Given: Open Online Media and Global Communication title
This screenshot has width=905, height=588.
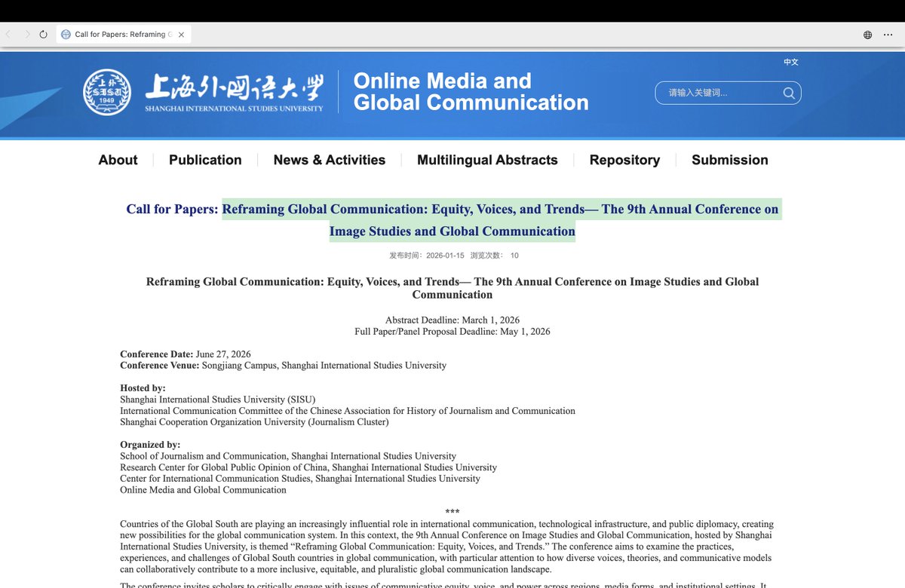Looking at the screenshot, I should (x=471, y=92).
